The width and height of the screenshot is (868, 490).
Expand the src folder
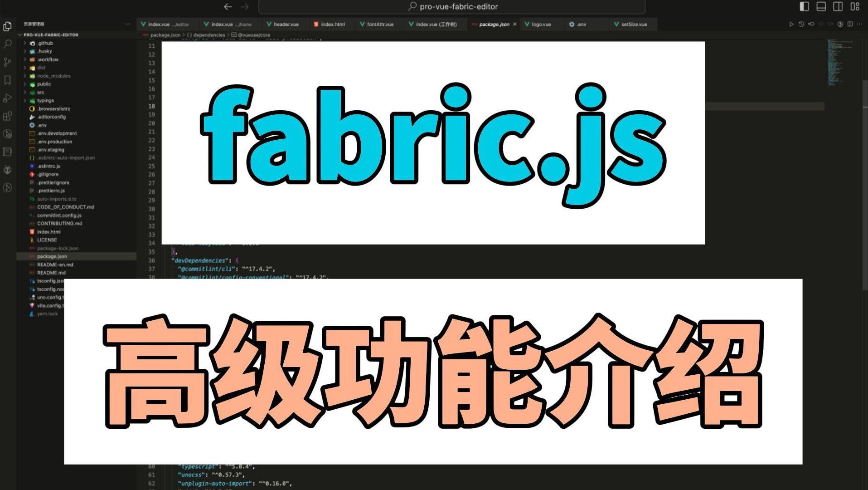41,92
